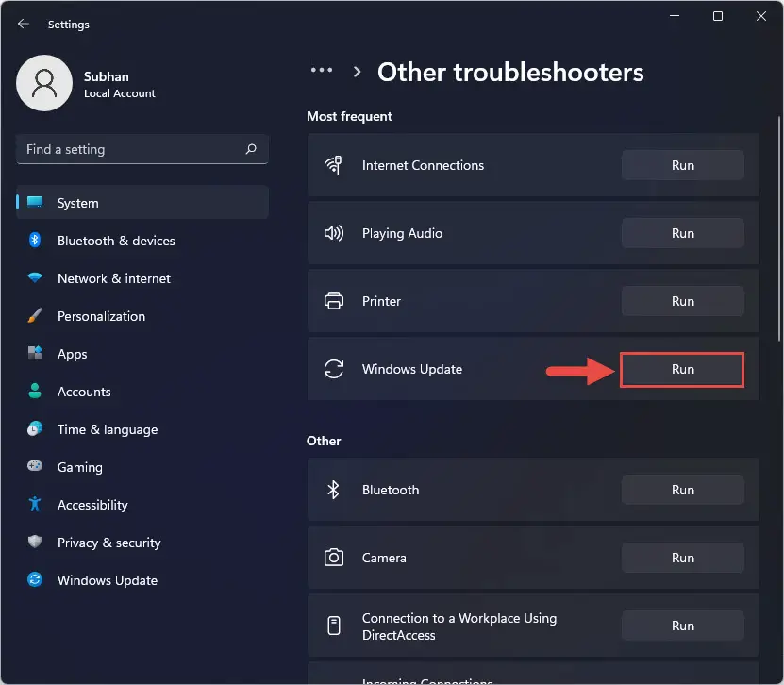
Task: Run the Printer troubleshooter
Action: pos(682,301)
